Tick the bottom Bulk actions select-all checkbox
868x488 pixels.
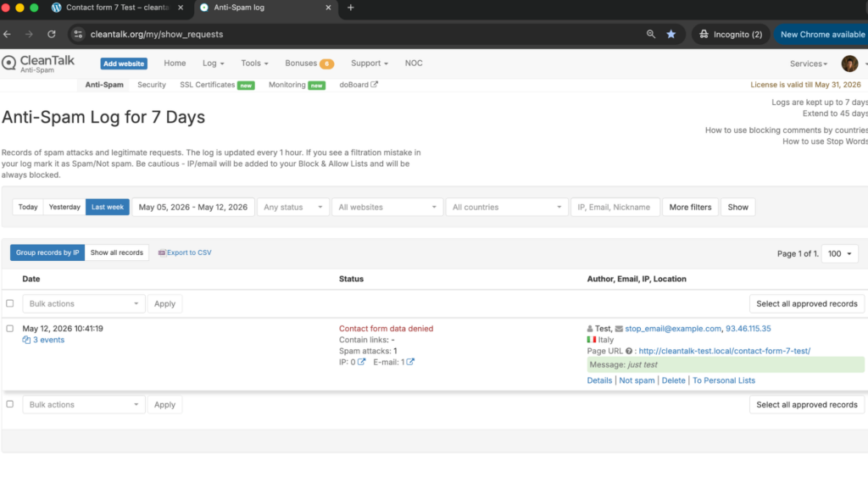(10, 404)
